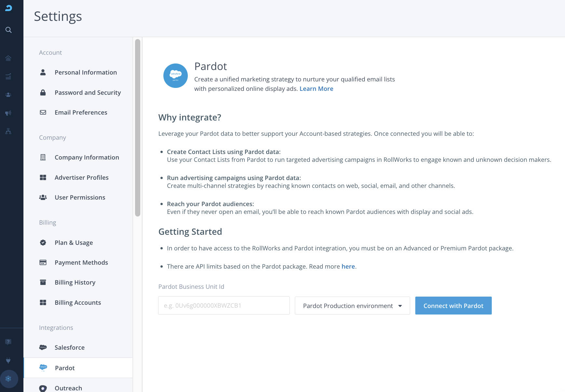Click the plug integrations icon
Viewport: 565px width, 392px height.
[x=8, y=360]
